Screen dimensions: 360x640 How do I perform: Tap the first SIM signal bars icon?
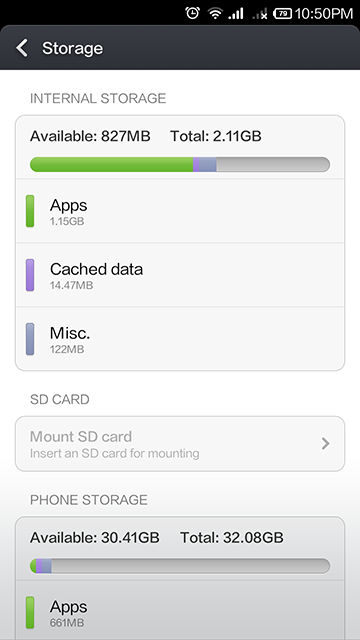(236, 14)
